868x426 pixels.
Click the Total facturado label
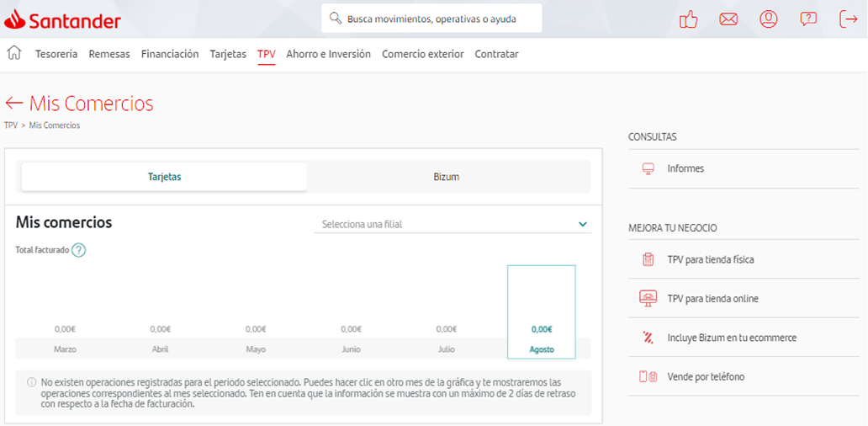pos(42,250)
